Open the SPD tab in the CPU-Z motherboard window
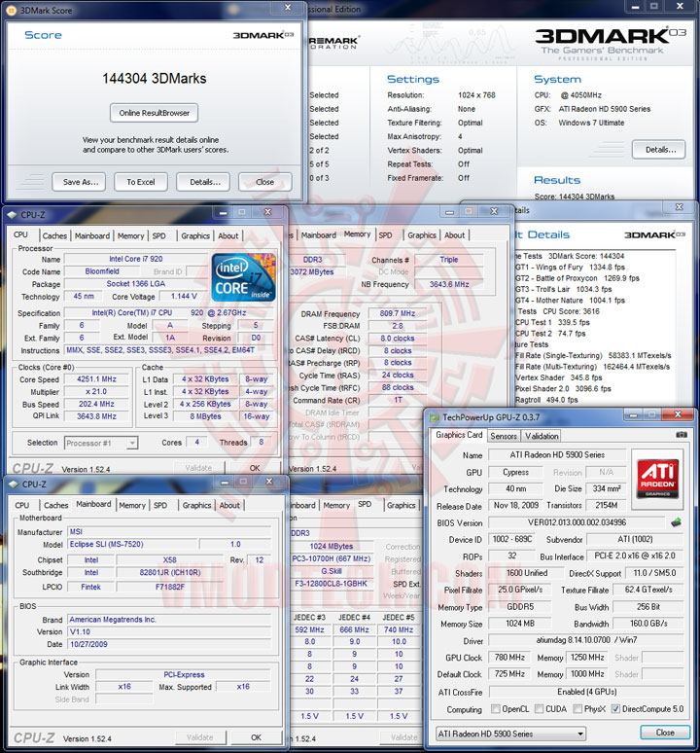The image size is (700, 753). (160, 505)
